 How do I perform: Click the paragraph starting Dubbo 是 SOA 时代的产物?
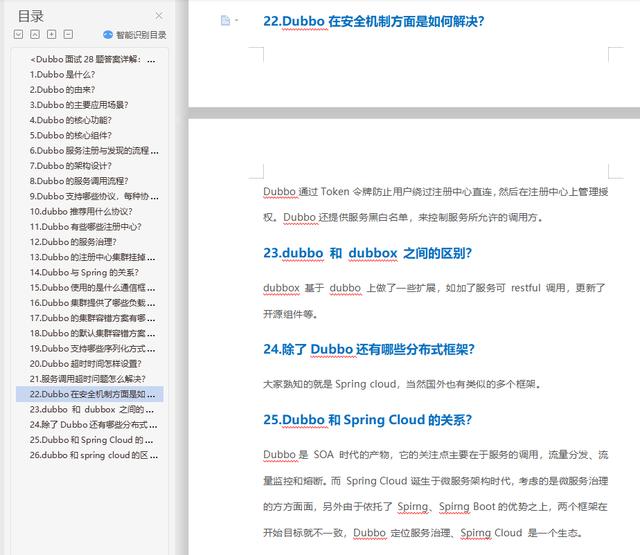(436, 494)
